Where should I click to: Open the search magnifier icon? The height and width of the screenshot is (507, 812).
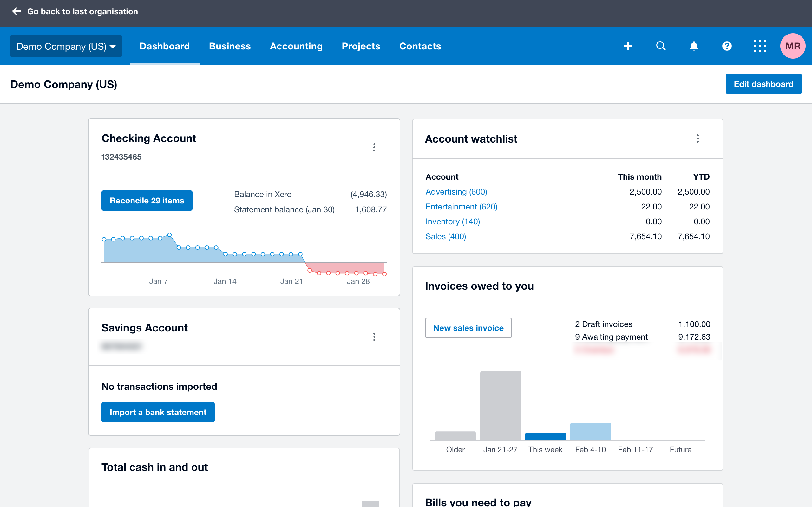coord(661,46)
